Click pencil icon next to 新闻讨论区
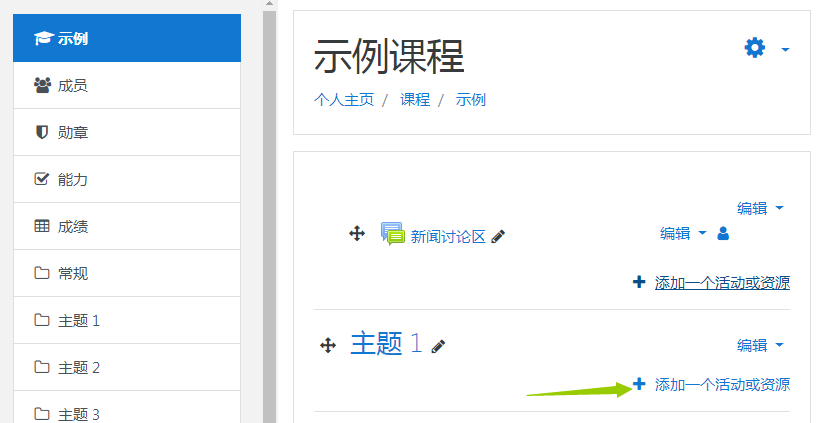This screenshot has height=423, width=818. point(499,237)
